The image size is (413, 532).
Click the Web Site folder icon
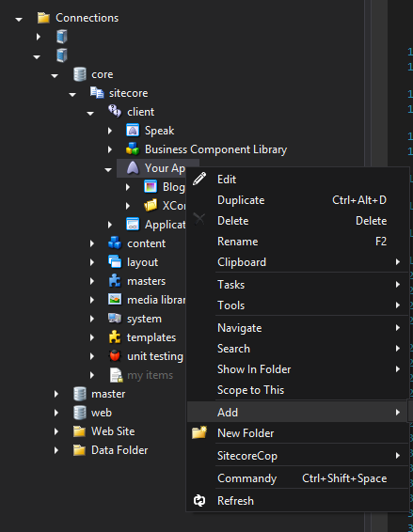click(79, 431)
